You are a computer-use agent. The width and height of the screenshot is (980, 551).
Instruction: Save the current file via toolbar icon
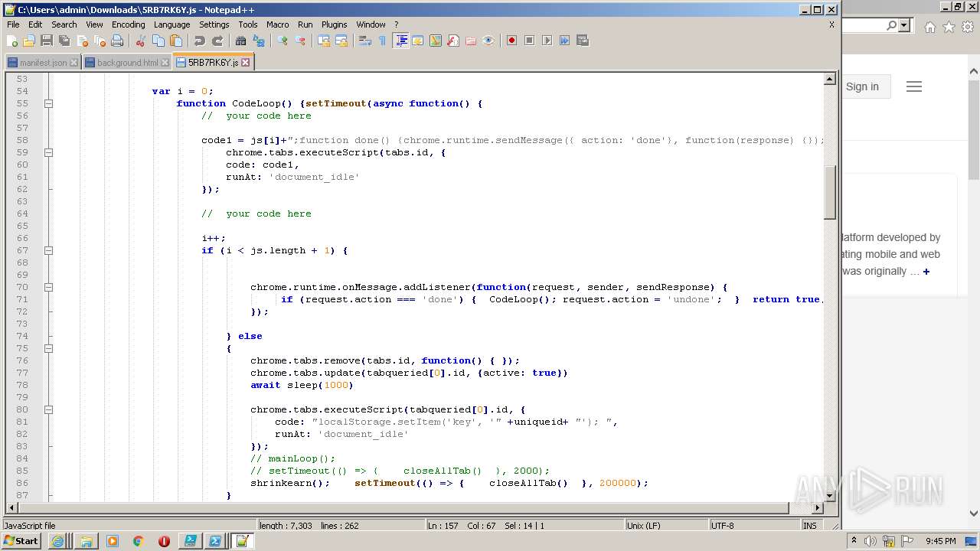pos(47,41)
